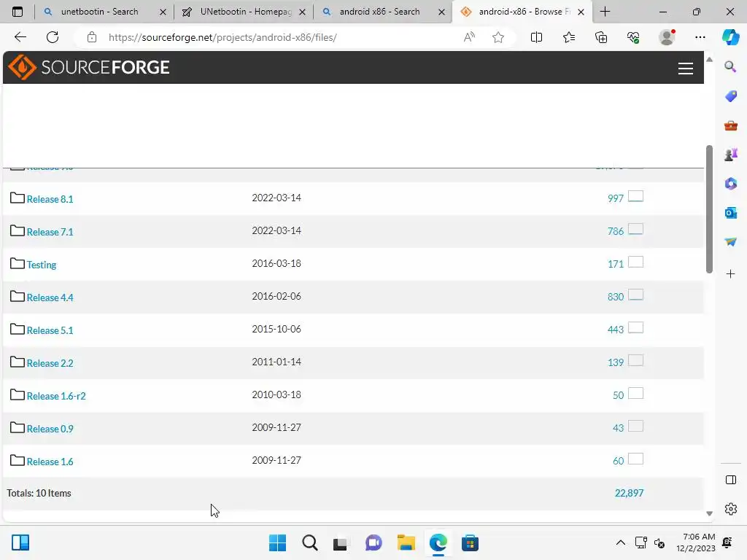Open Collections panel
This screenshot has width=747, height=560.
[x=601, y=37]
